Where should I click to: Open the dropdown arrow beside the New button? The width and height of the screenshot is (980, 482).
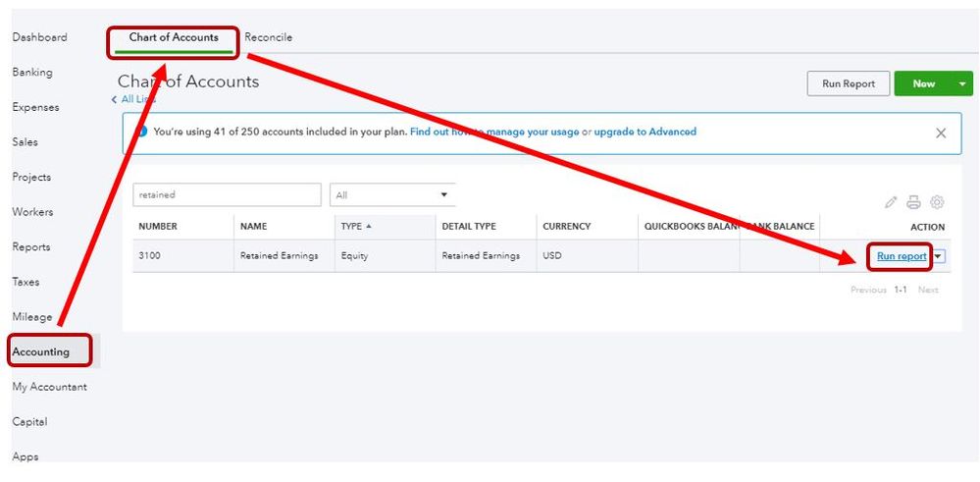point(962,83)
